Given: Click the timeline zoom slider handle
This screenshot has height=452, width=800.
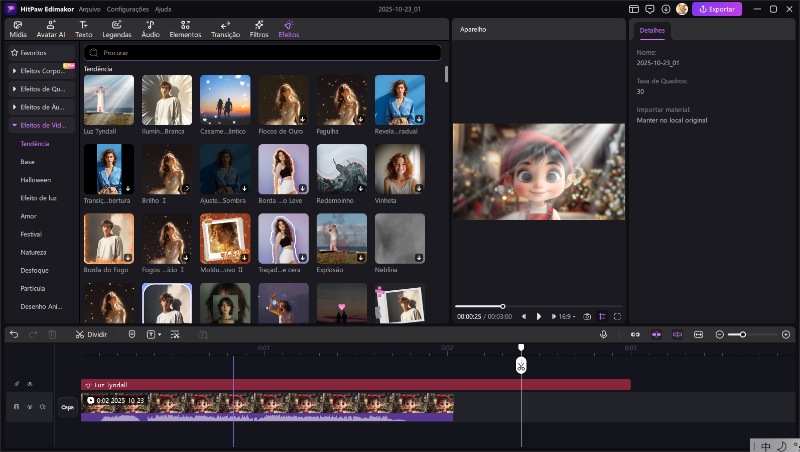Looking at the screenshot, I should coord(743,334).
